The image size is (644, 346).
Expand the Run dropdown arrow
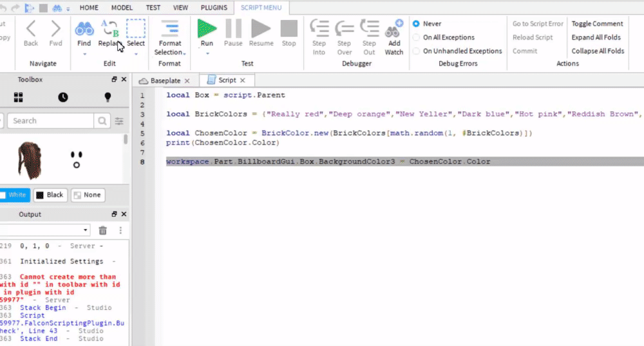point(207,54)
